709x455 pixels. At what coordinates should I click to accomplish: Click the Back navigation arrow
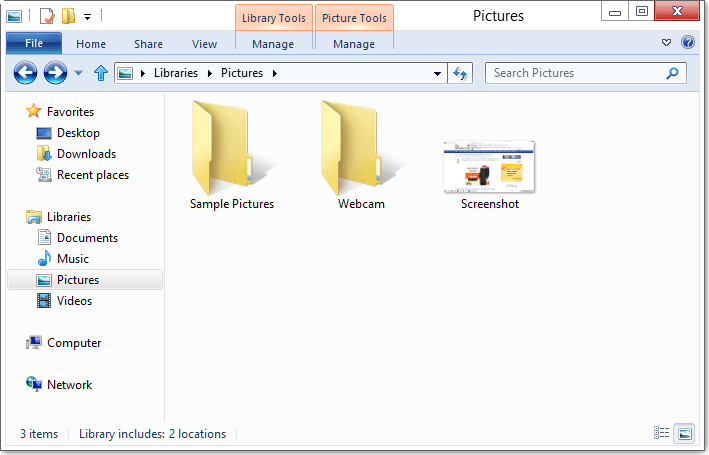click(x=25, y=73)
